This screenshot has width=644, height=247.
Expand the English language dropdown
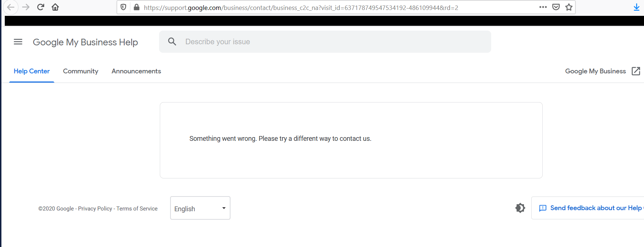coord(200,208)
